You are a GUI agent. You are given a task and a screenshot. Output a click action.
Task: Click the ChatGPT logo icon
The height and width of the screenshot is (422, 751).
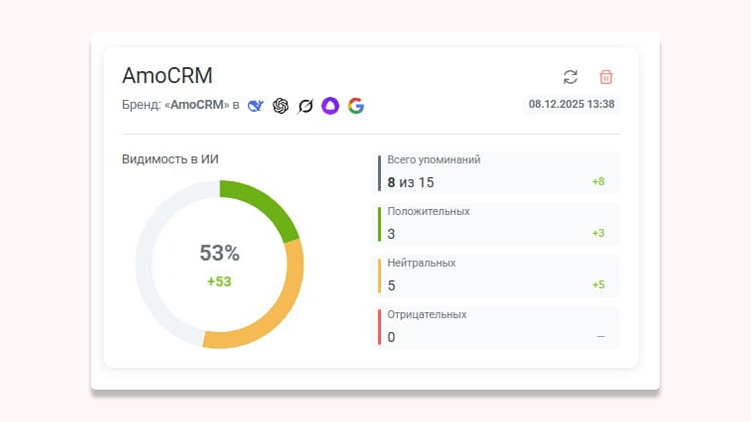pyautogui.click(x=281, y=105)
